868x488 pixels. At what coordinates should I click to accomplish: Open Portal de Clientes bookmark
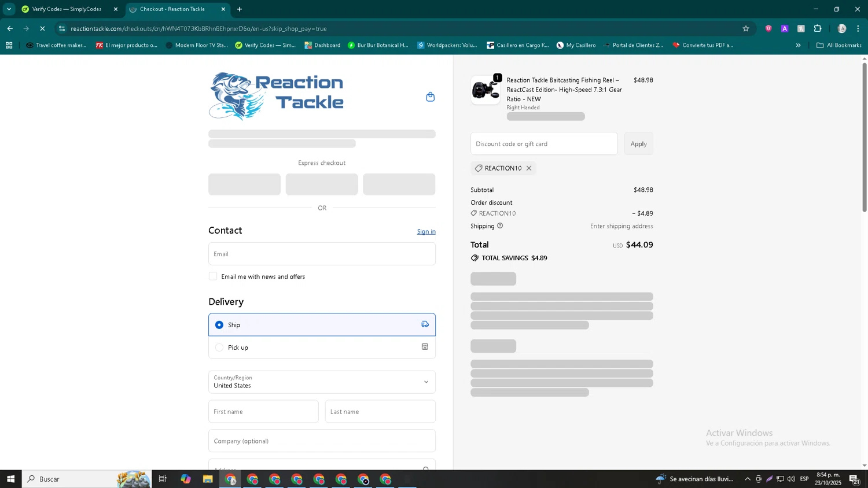coord(633,45)
